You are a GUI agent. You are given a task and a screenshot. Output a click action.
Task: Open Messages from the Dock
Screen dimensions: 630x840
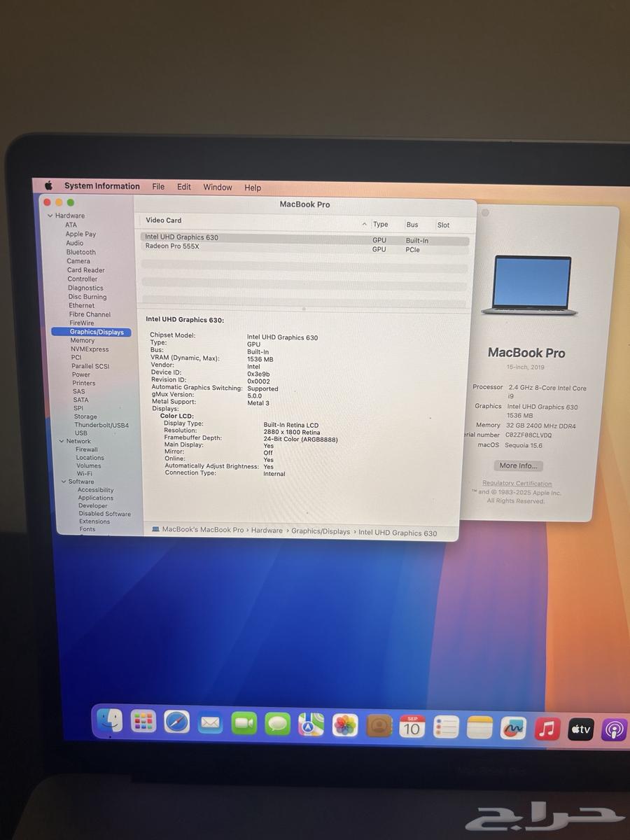pos(277,723)
